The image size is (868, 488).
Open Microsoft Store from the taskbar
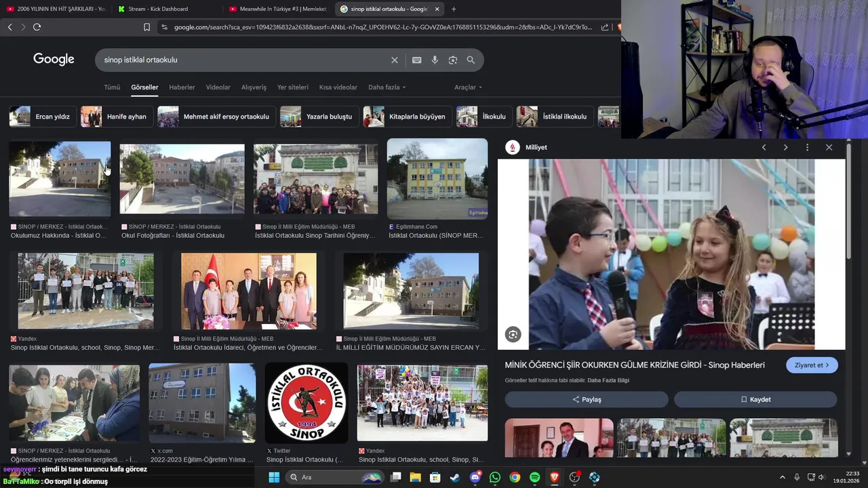pos(435,477)
